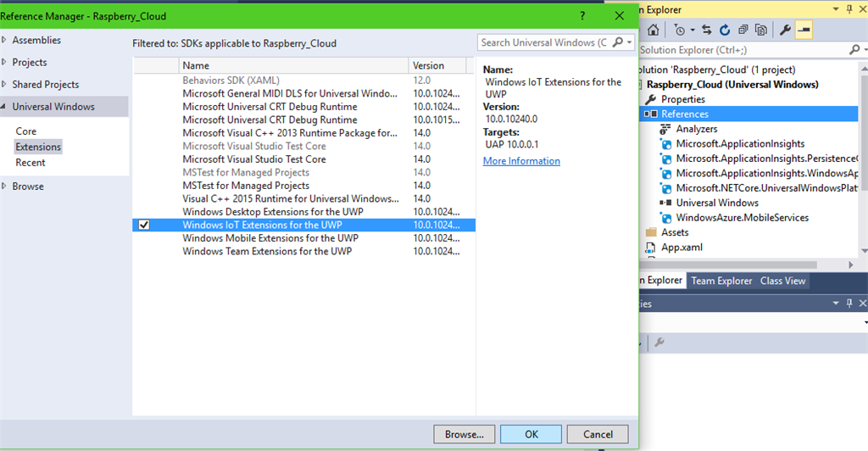Click the References node icon
Viewport: 868px width, 451px height.
[x=650, y=114]
